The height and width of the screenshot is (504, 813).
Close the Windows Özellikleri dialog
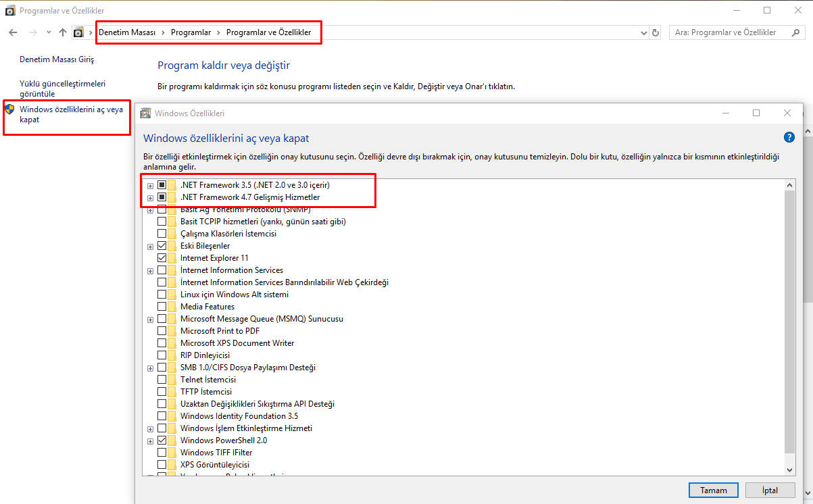point(787,113)
